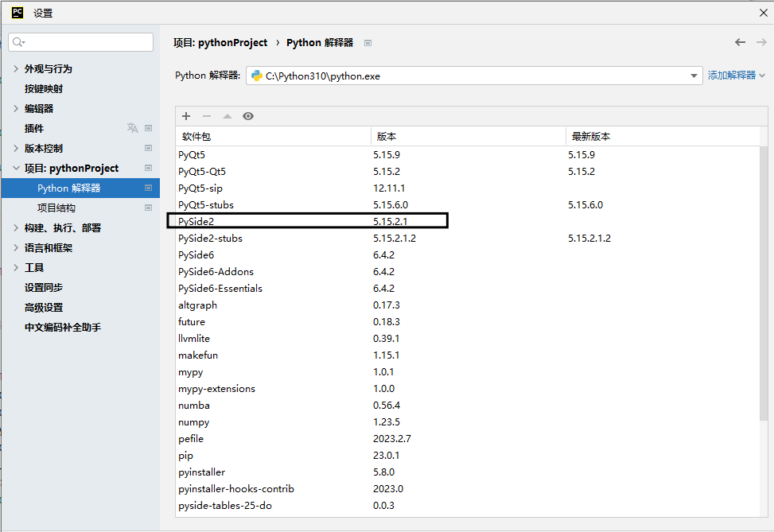Viewport: 774px width, 532px height.
Task: Select the makefun package row
Action: 468,355
